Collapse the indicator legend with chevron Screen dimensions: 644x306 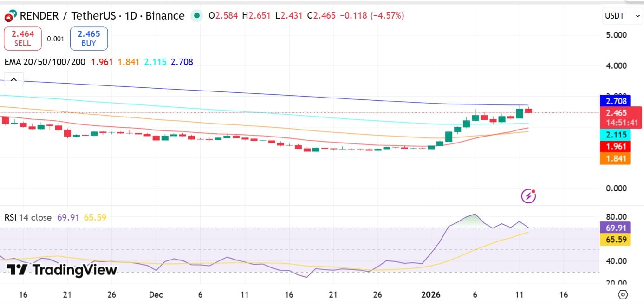click(13, 80)
